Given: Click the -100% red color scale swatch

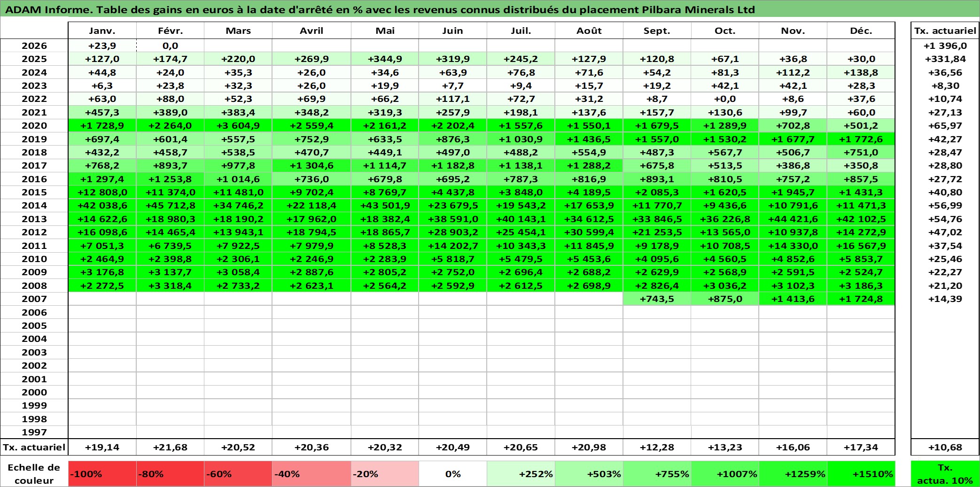Looking at the screenshot, I should [x=102, y=474].
